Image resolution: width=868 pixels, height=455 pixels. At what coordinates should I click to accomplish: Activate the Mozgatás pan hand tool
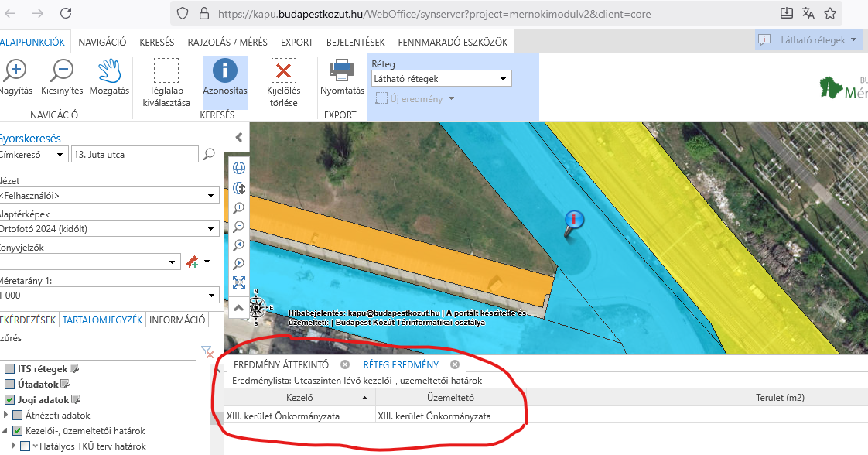pyautogui.click(x=110, y=71)
